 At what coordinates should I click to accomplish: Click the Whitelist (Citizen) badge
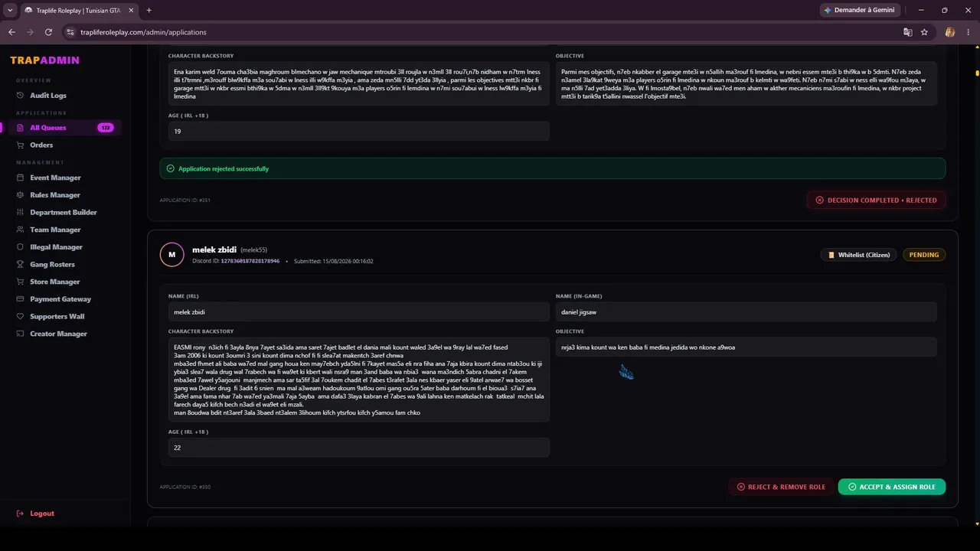(859, 255)
